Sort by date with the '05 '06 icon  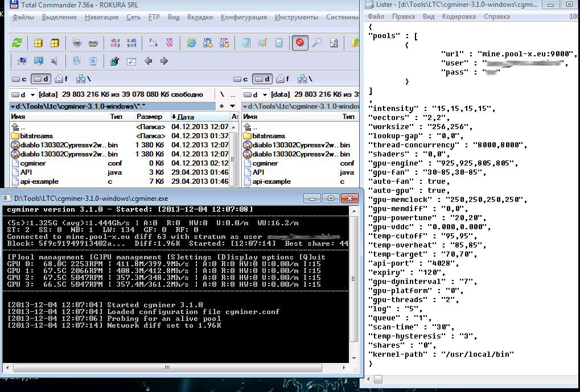pos(170,43)
